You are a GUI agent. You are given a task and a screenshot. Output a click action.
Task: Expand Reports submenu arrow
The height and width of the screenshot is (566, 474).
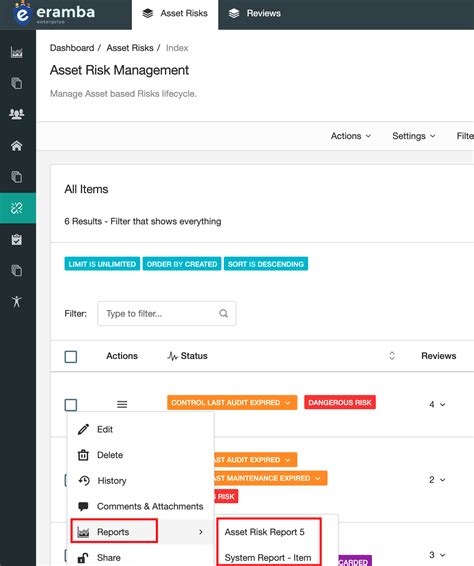pyautogui.click(x=201, y=532)
